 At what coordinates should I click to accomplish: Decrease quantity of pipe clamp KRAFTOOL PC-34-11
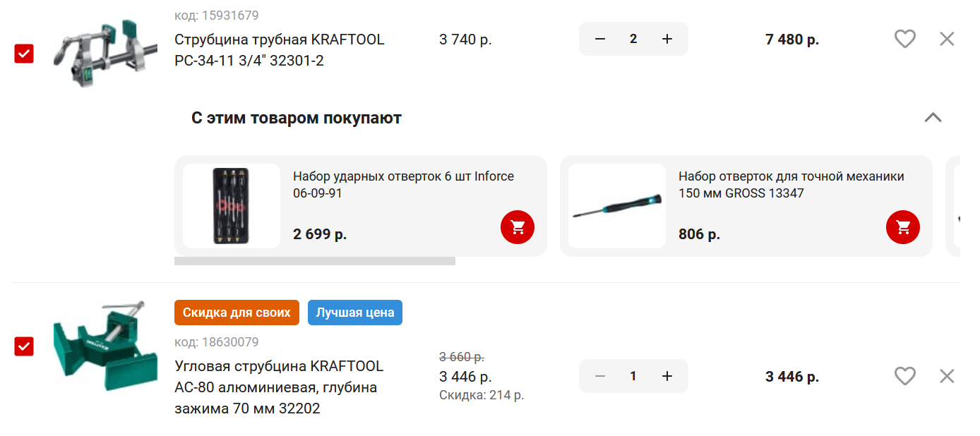(x=600, y=39)
